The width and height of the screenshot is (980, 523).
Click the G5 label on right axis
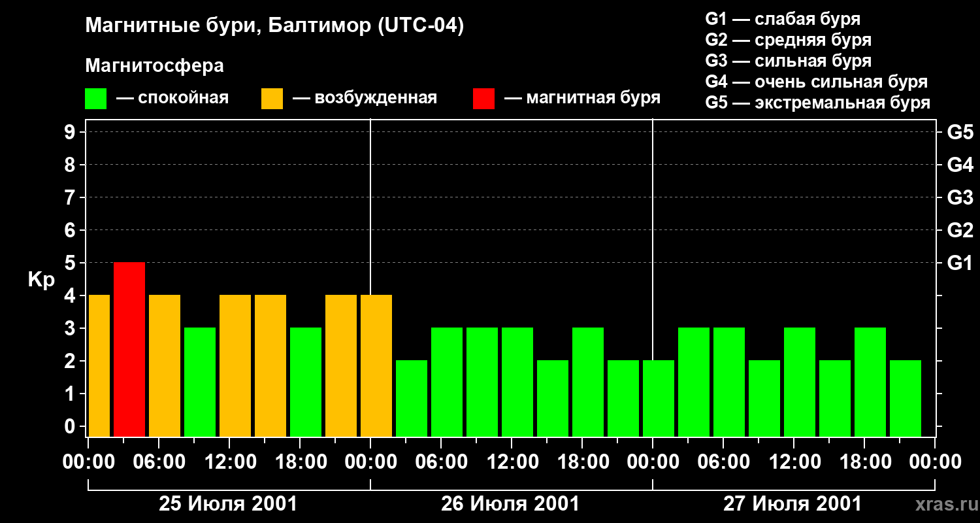click(x=960, y=133)
